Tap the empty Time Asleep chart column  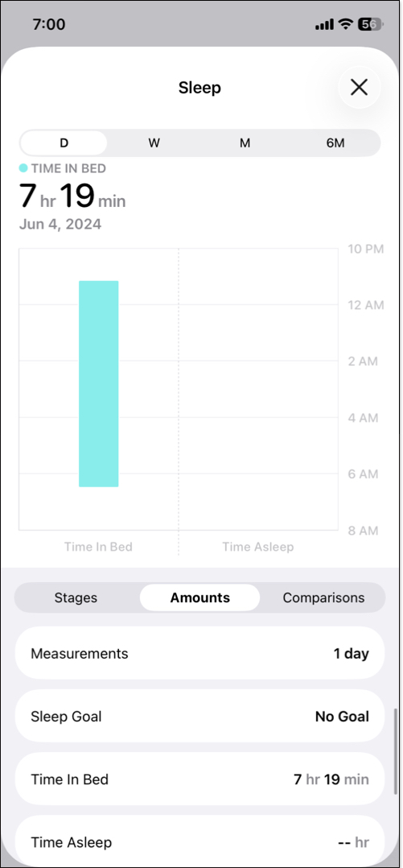pyautogui.click(x=258, y=389)
